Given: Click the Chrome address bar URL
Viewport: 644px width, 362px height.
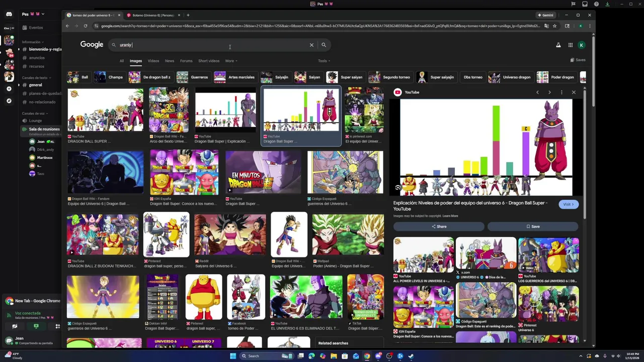Looking at the screenshot, I should [x=320, y=26].
